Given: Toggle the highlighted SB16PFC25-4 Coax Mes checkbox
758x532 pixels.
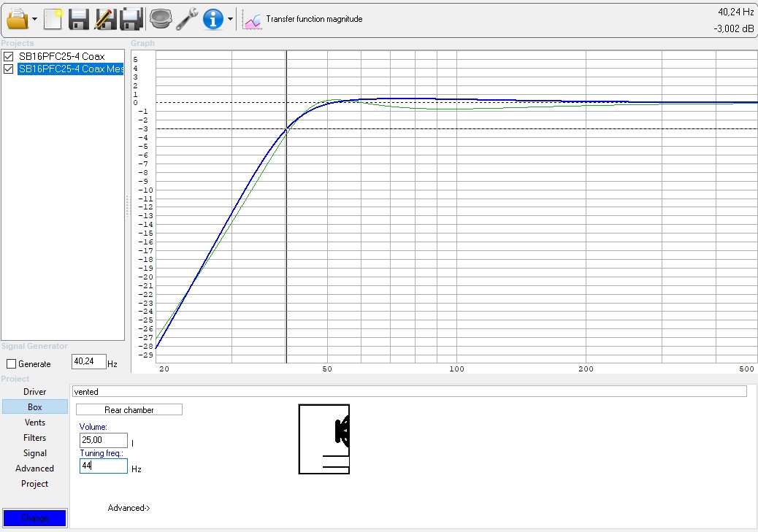Looking at the screenshot, I should click(9, 69).
